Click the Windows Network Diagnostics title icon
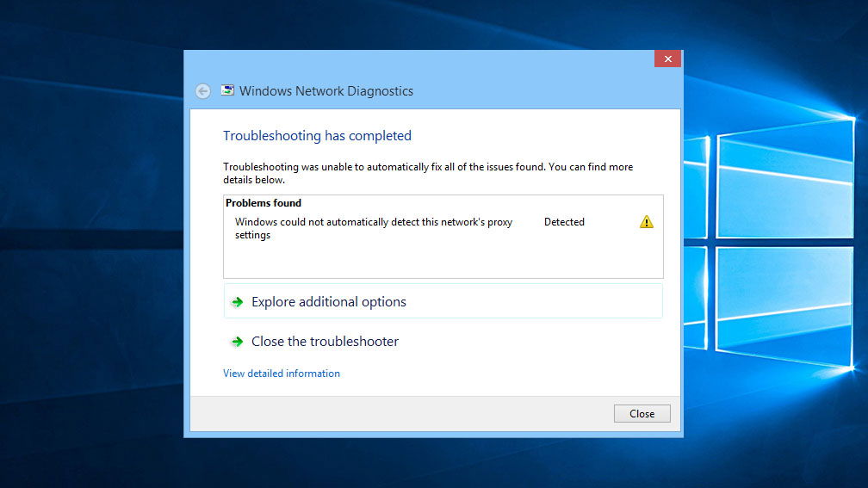The width and height of the screenshot is (868, 488). [227, 90]
